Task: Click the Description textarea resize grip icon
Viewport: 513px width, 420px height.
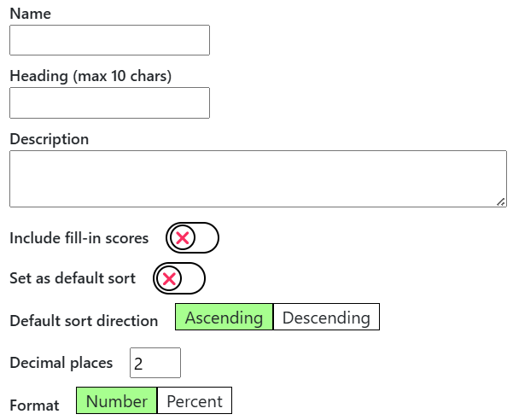Action: point(500,202)
